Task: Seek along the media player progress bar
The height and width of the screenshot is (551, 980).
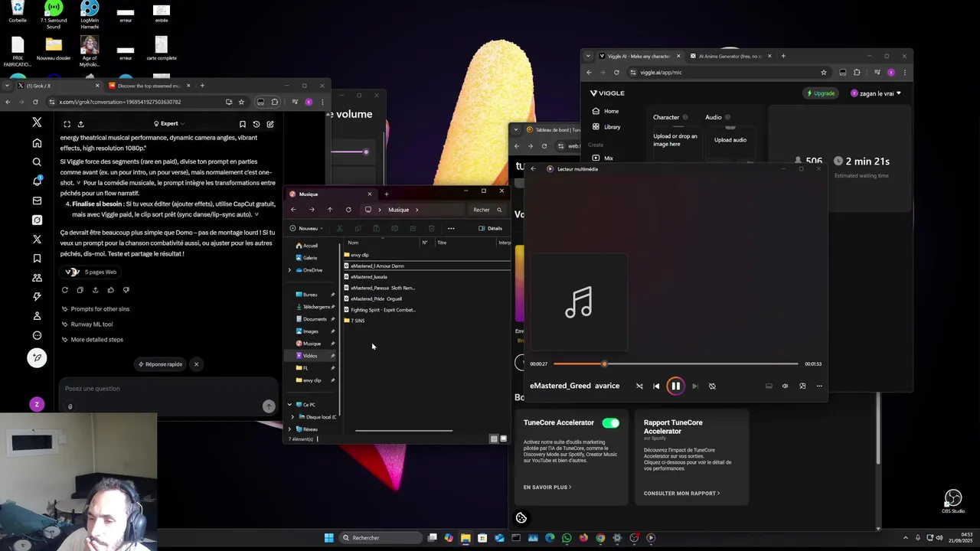Action: [675, 364]
